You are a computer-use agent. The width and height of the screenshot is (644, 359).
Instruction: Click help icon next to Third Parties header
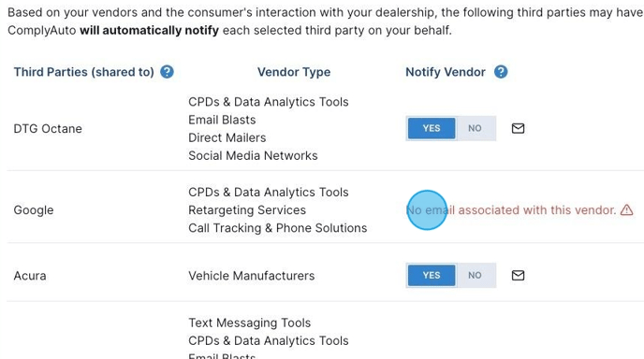167,72
